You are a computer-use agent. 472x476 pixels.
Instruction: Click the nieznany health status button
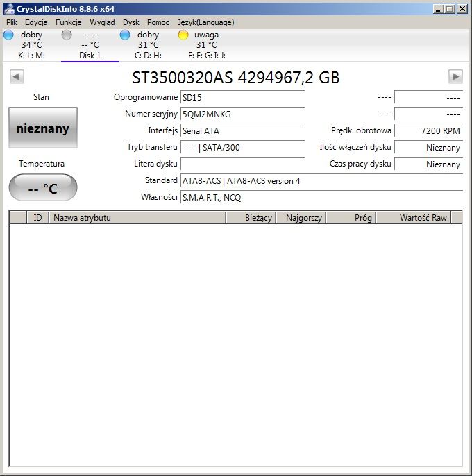[43, 128]
